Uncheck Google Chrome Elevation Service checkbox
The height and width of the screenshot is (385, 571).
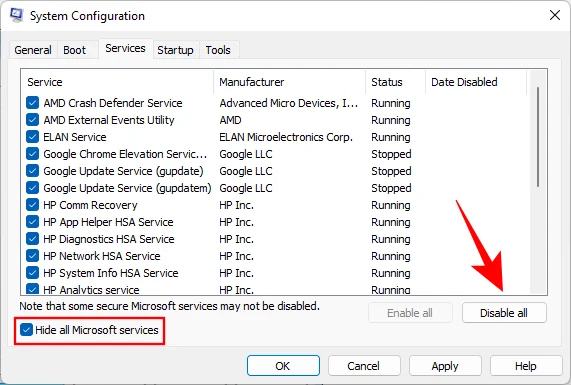point(32,154)
